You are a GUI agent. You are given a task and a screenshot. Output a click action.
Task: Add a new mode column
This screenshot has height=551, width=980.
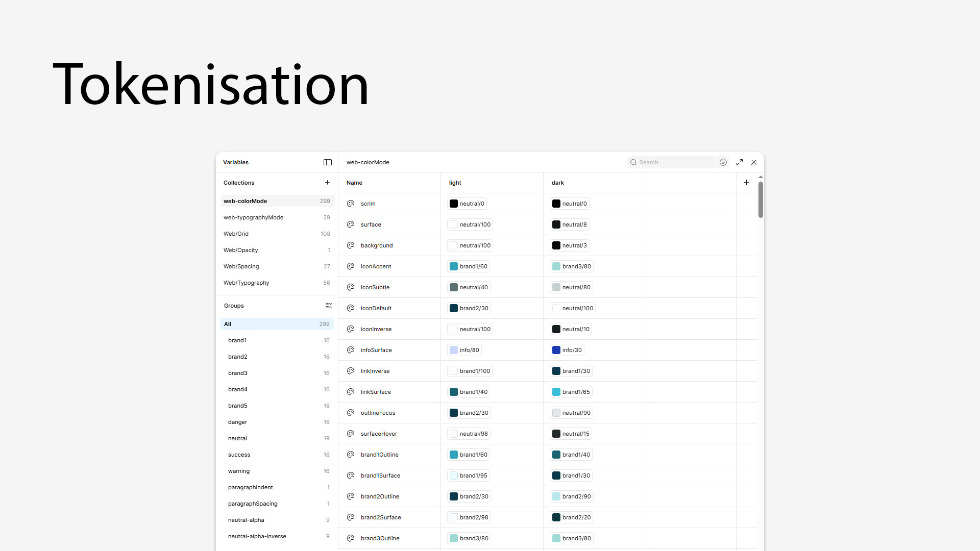(746, 182)
